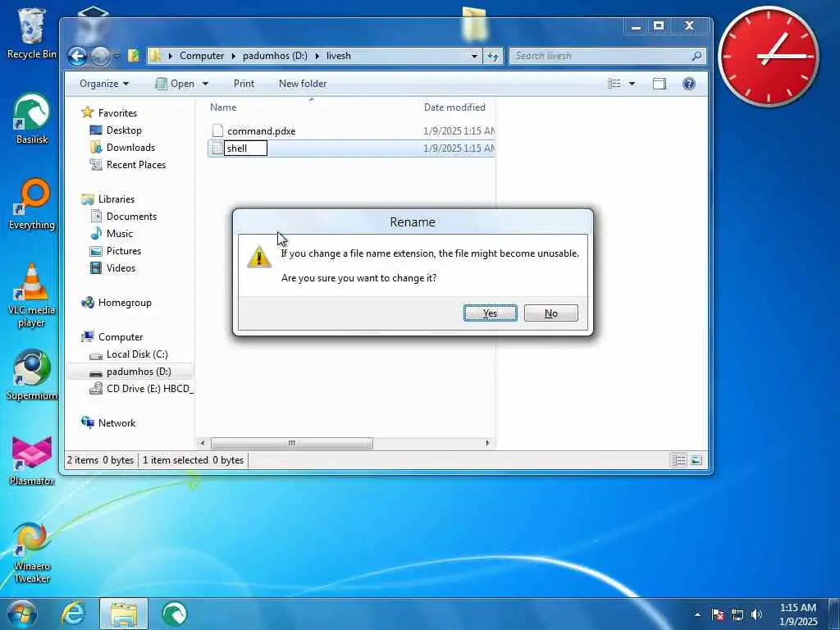Viewport: 840px width, 630px height.
Task: Click New folder in the toolbar
Action: 303,84
